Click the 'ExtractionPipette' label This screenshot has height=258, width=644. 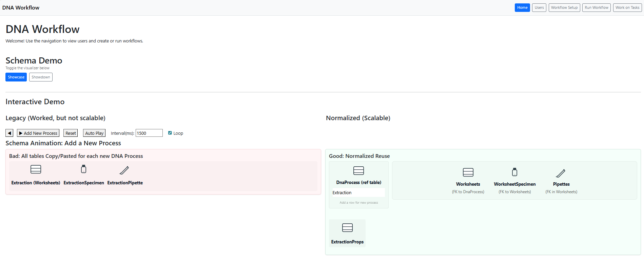[125, 183]
